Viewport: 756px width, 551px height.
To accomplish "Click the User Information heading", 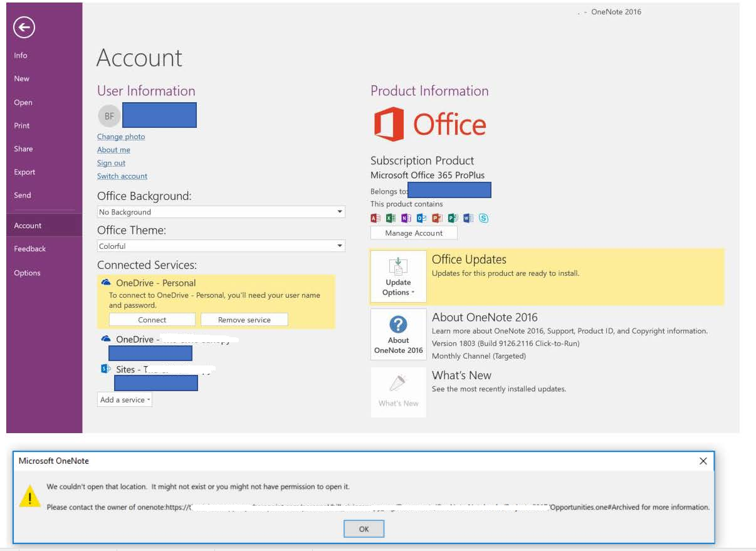I will tap(146, 91).
